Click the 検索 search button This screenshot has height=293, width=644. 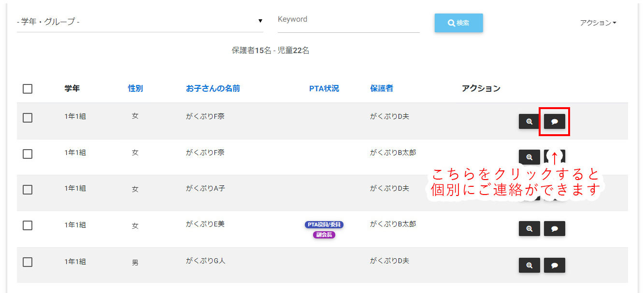(458, 23)
